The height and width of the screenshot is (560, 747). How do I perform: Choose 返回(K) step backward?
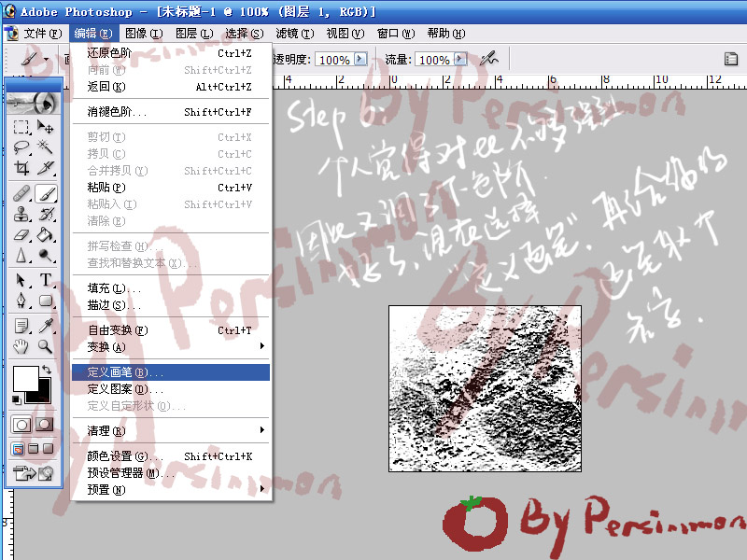point(171,87)
